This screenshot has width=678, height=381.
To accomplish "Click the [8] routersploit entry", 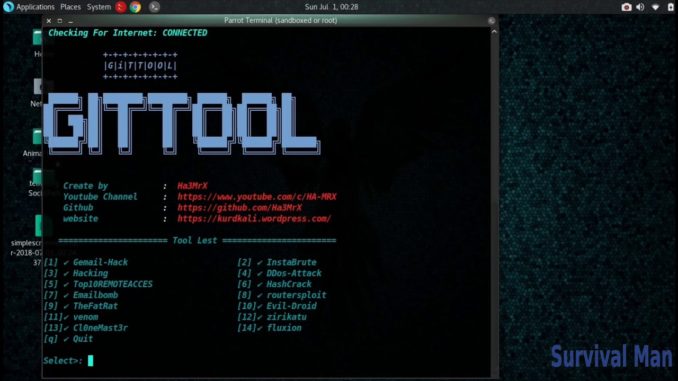I will (x=282, y=295).
